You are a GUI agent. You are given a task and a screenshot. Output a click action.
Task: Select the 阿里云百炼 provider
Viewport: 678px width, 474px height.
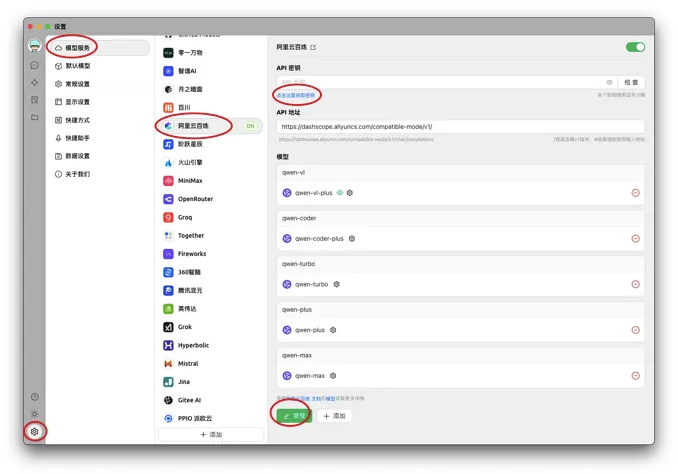pyautogui.click(x=210, y=126)
